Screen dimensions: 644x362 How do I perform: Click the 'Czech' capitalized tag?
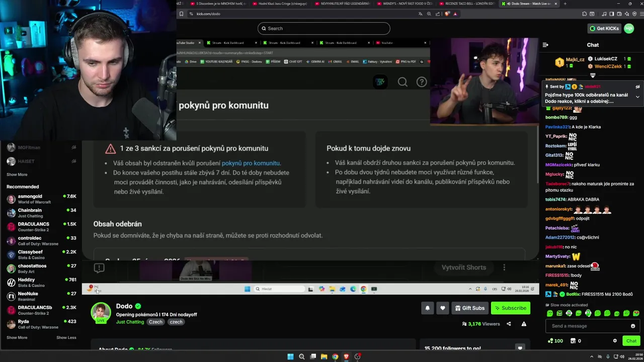pos(155,322)
